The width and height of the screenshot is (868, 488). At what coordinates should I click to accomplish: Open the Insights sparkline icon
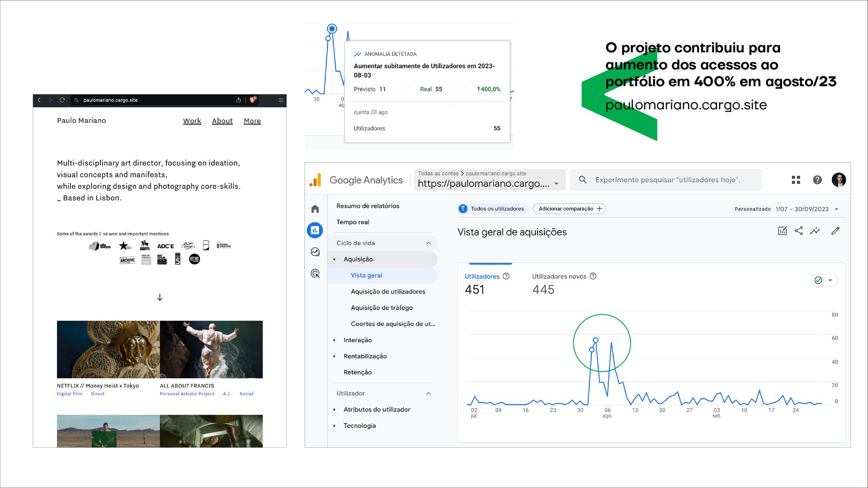click(815, 231)
